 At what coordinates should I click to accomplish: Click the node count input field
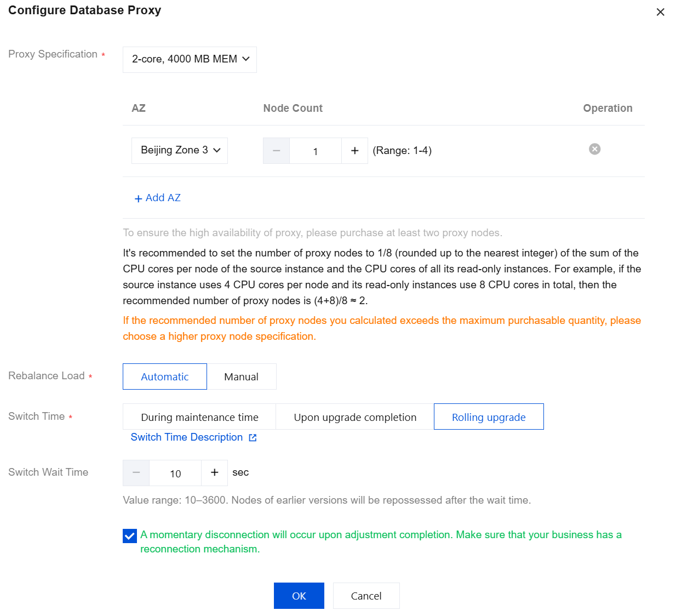coord(316,151)
